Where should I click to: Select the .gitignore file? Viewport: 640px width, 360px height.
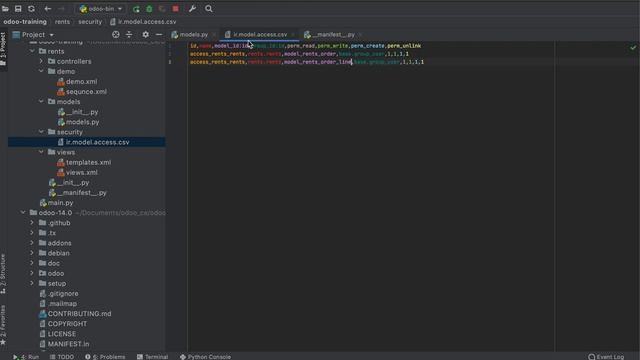pyautogui.click(x=63, y=293)
